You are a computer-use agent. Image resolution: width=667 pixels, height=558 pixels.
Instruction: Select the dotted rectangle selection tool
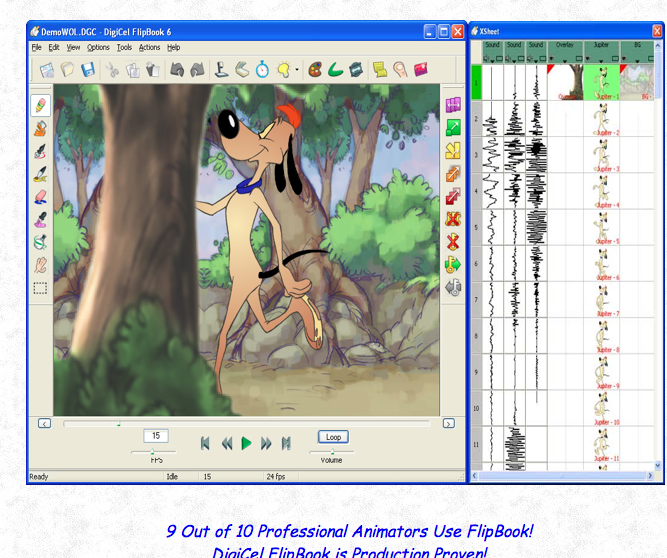click(x=40, y=288)
